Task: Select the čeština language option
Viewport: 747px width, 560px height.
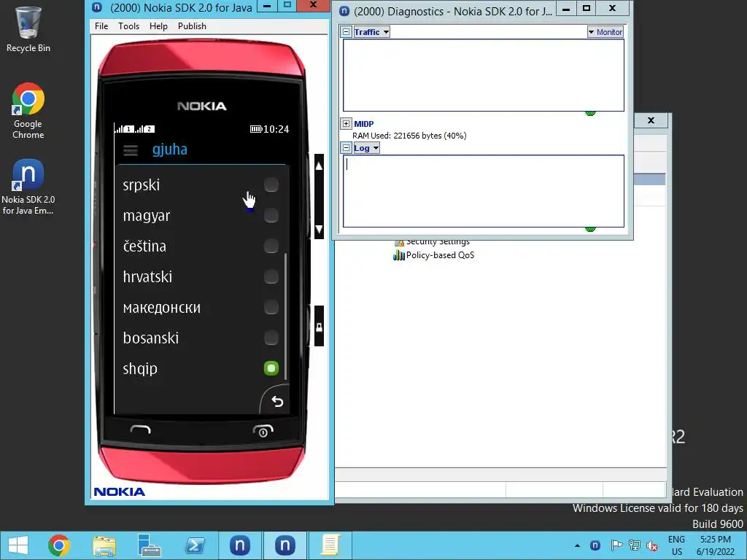Action: [x=201, y=246]
